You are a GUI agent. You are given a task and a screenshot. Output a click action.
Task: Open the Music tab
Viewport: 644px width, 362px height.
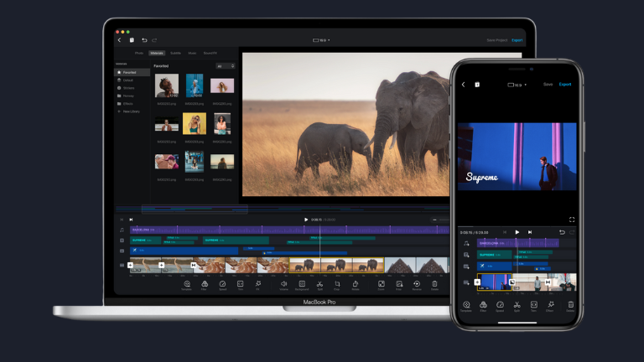[x=192, y=53]
